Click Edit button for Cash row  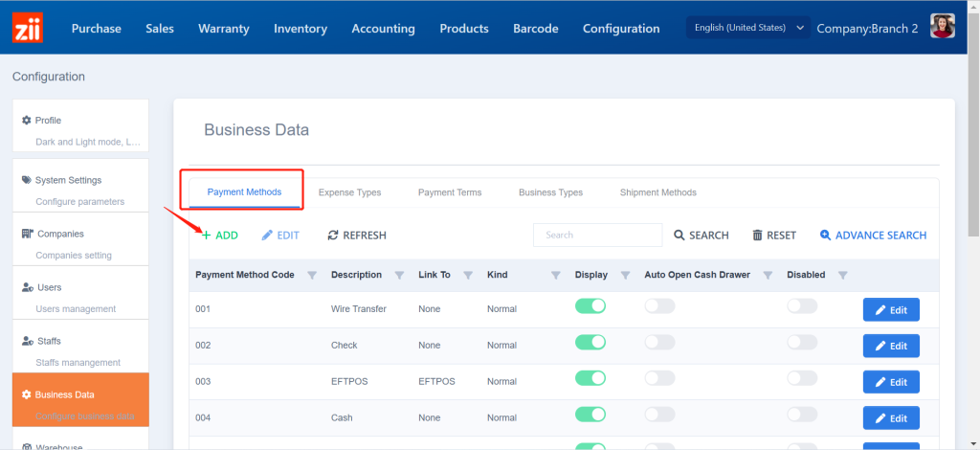891,417
